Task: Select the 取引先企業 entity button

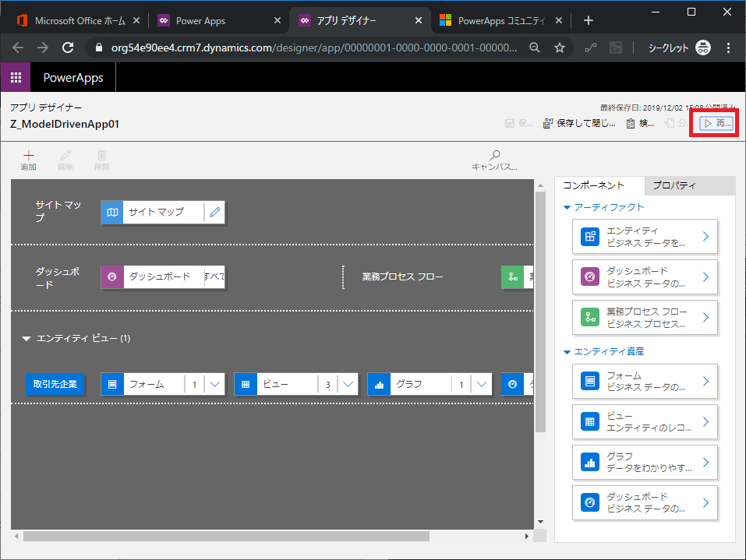Action: click(55, 384)
